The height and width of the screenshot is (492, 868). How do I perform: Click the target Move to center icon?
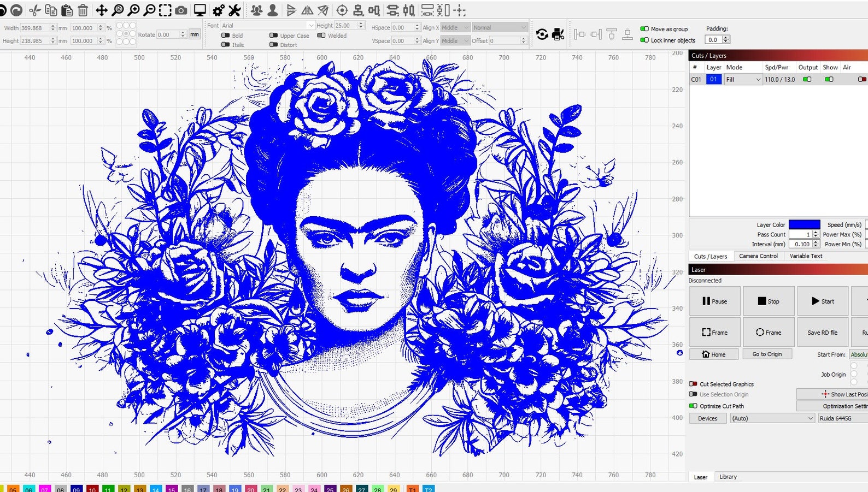(x=342, y=10)
